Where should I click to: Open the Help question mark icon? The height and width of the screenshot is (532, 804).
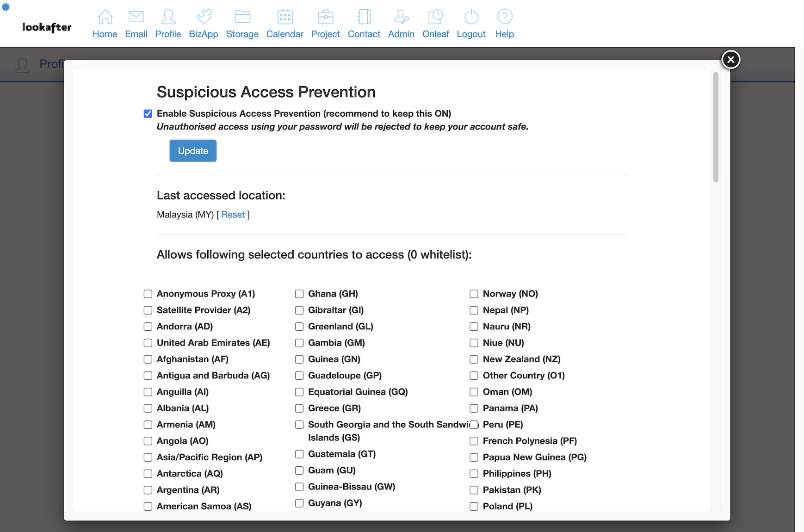click(x=504, y=17)
